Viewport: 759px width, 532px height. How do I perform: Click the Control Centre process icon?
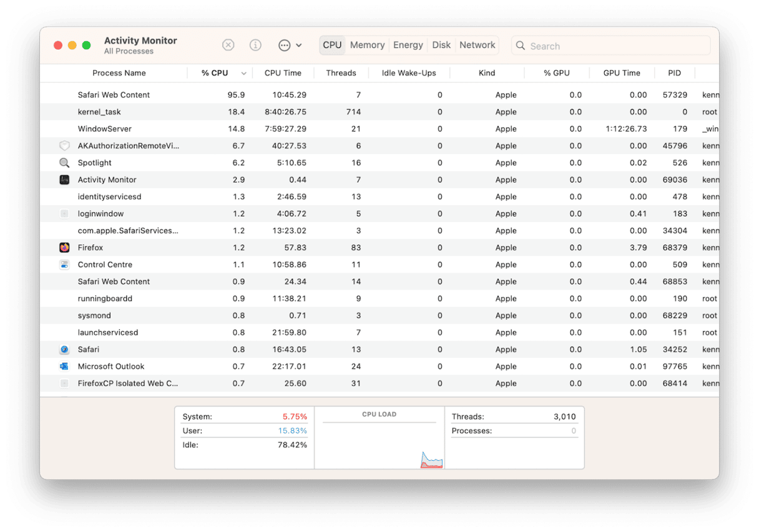click(x=64, y=264)
